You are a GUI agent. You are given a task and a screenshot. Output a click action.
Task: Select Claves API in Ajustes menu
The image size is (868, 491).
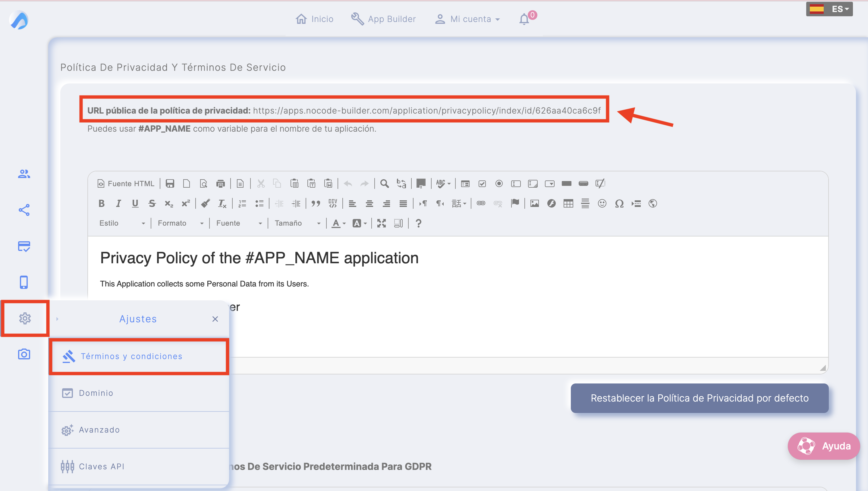point(139,466)
